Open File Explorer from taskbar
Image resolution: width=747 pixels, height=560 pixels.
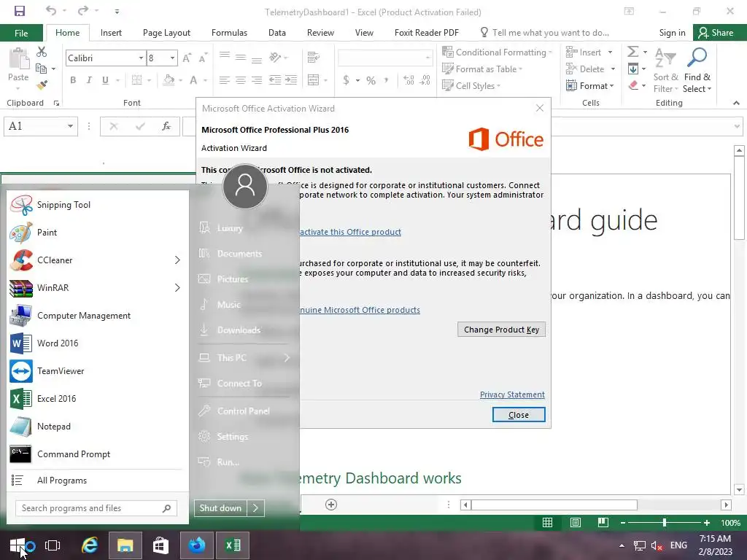(125, 545)
